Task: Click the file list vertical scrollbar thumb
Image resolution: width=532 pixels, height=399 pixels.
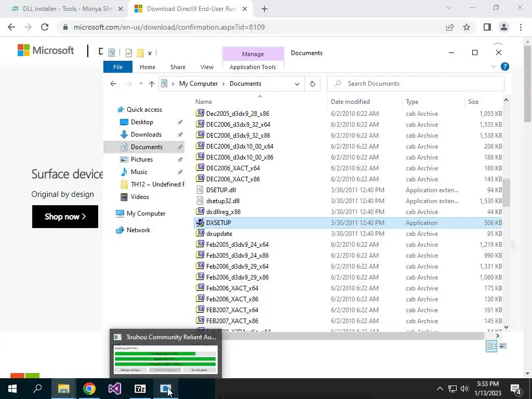Action: pyautogui.click(x=506, y=192)
